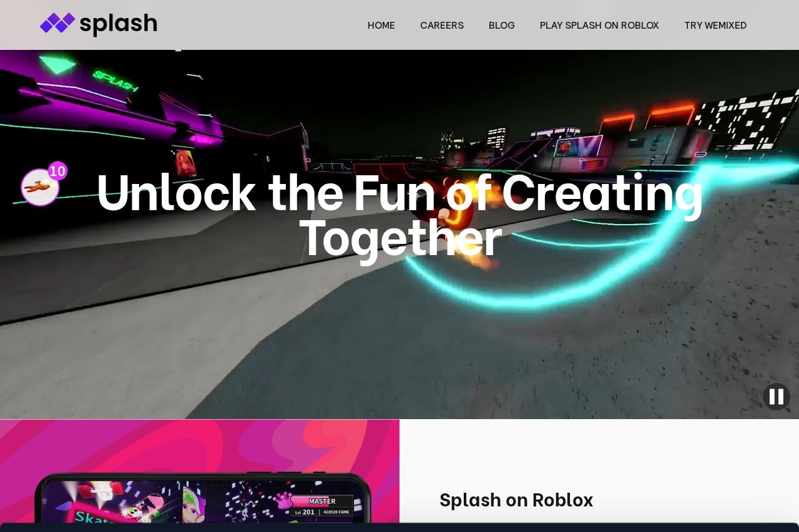Click the skateboarder badge icon in video
799x532 pixels.
[x=40, y=187]
